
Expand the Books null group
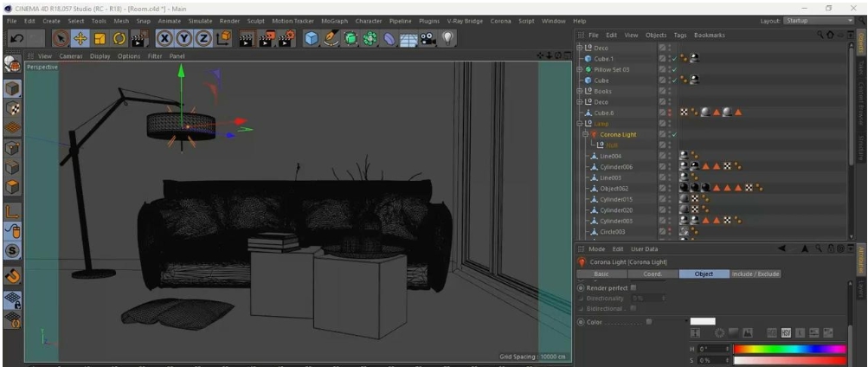(579, 91)
